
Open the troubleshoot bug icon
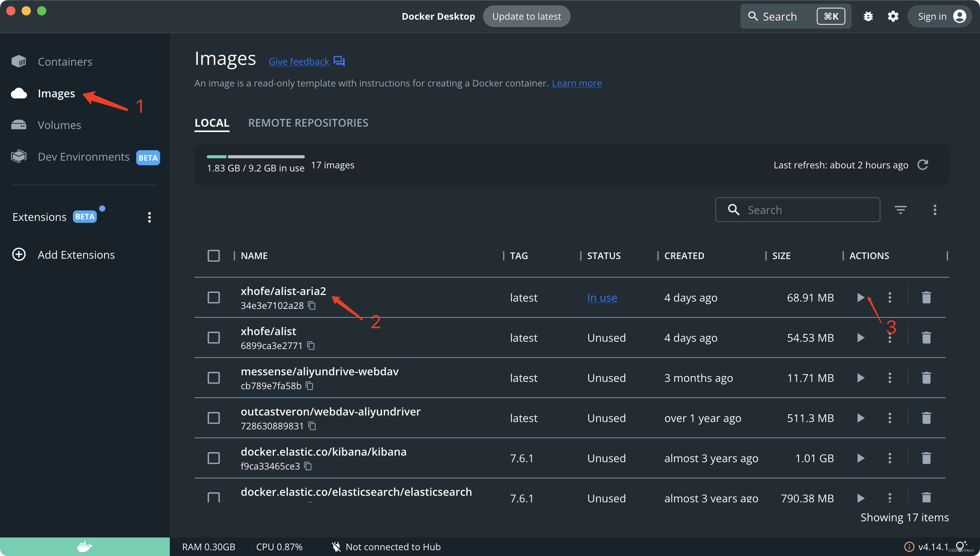tap(868, 16)
